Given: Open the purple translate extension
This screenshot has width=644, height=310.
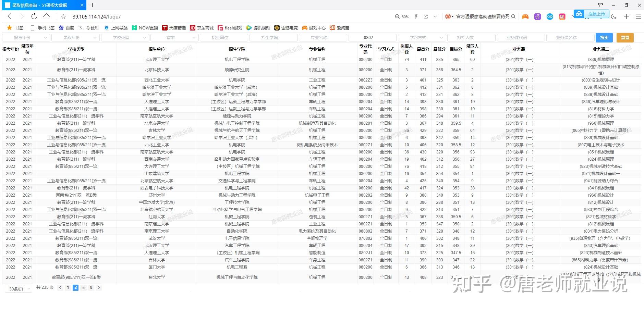Looking at the screenshot, I should 537,16.
